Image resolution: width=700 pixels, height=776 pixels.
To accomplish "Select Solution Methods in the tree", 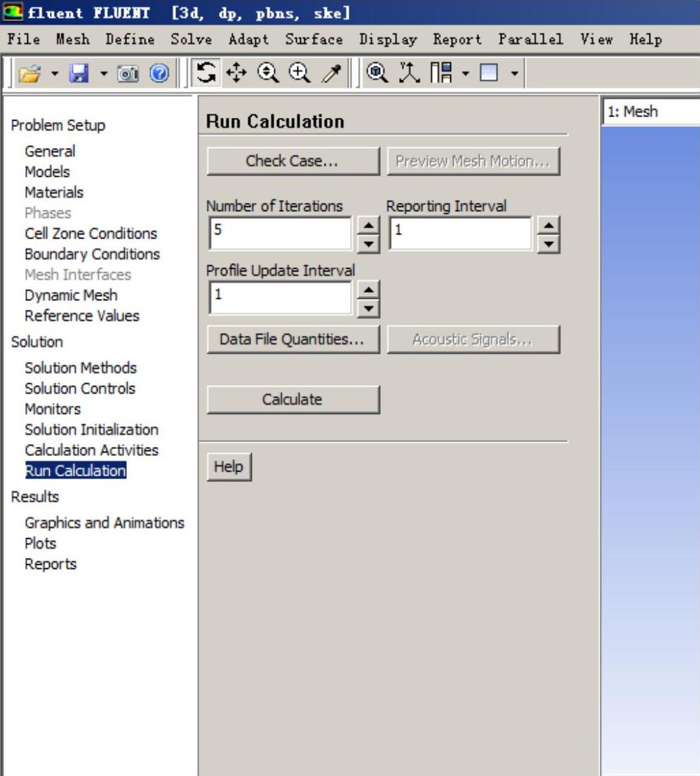I will tap(81, 368).
